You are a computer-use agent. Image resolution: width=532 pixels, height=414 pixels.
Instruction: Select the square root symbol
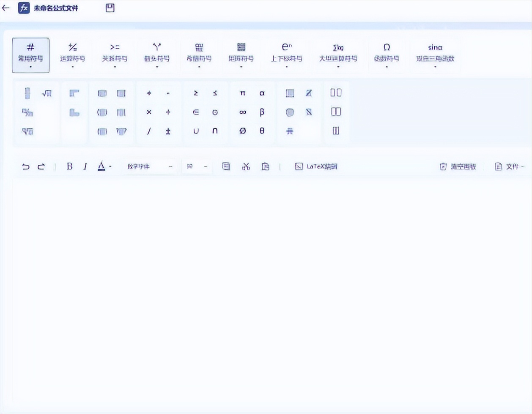click(48, 93)
